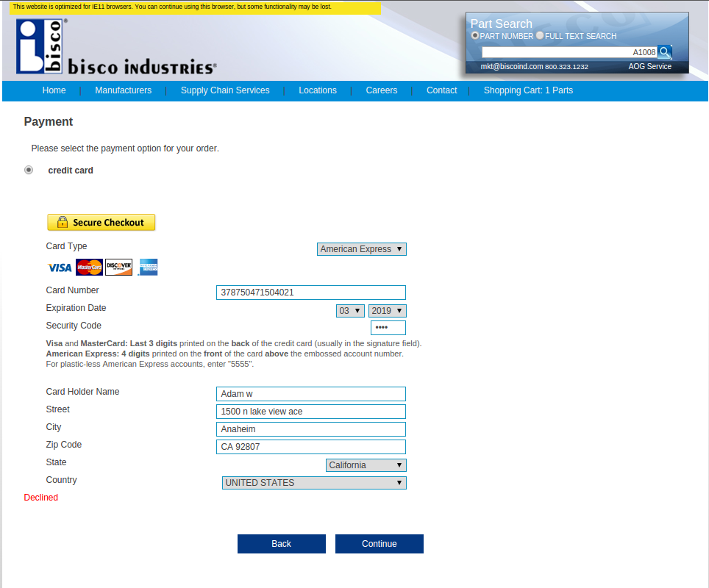709x588 pixels.
Task: Select the credit card payment radio
Action: coord(29,170)
